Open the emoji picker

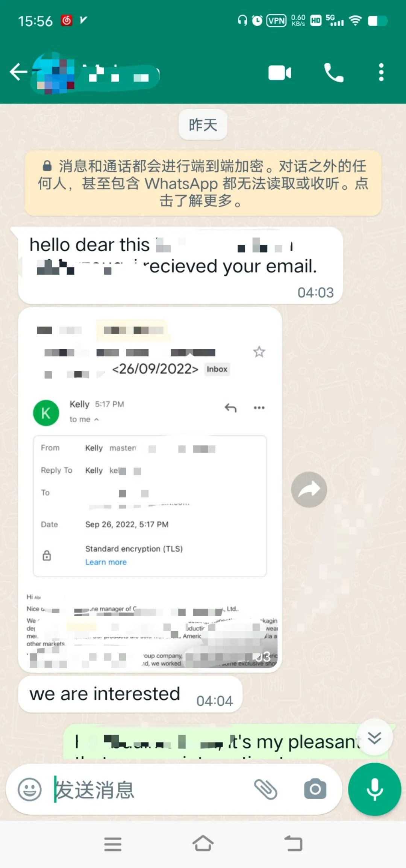pos(29,789)
